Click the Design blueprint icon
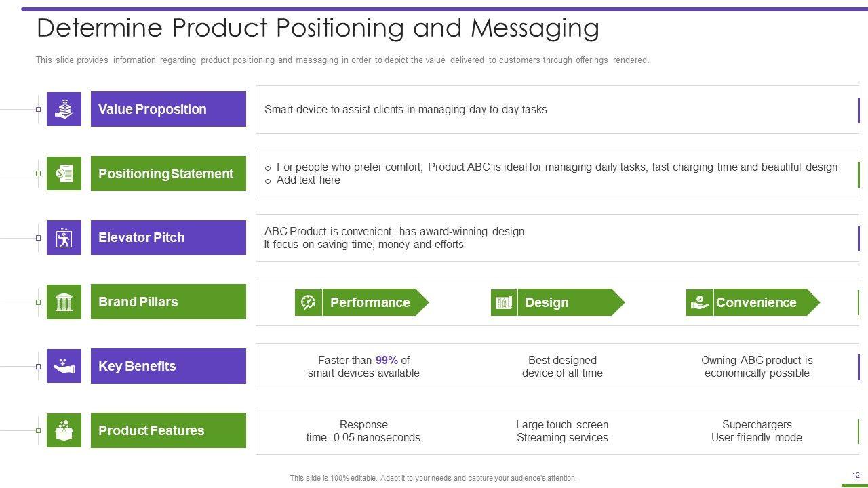The height and width of the screenshot is (488, 868). 504,302
